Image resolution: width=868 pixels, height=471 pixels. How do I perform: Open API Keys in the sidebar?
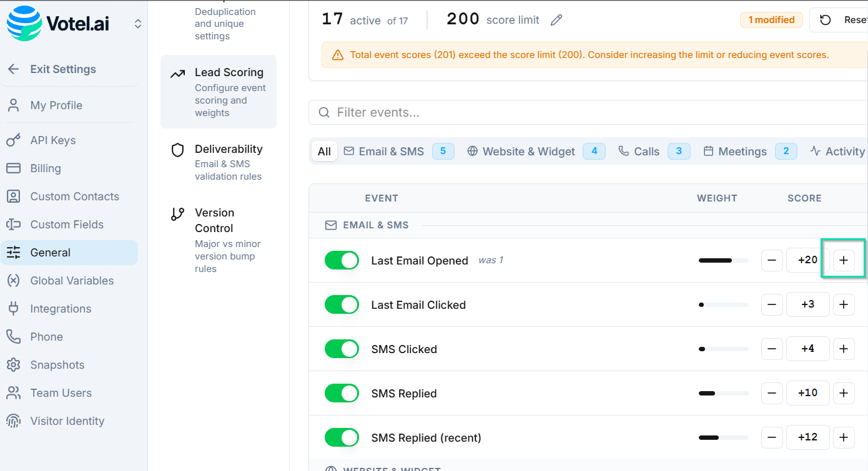coord(53,140)
